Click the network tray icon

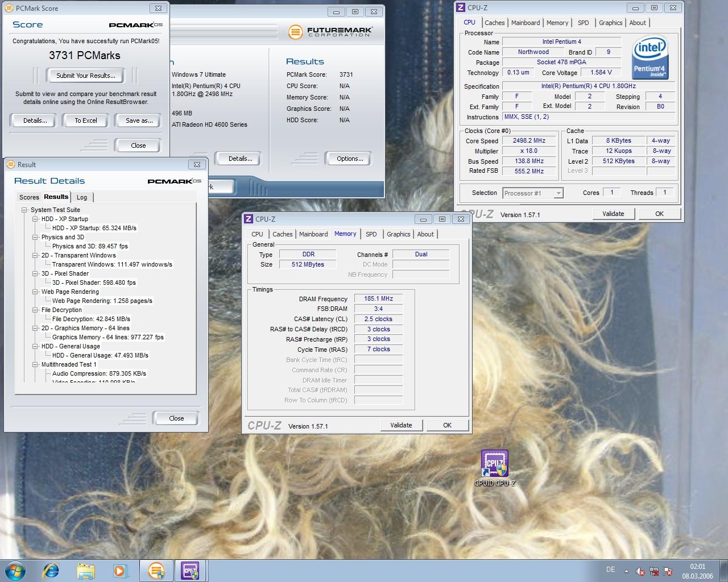point(654,571)
